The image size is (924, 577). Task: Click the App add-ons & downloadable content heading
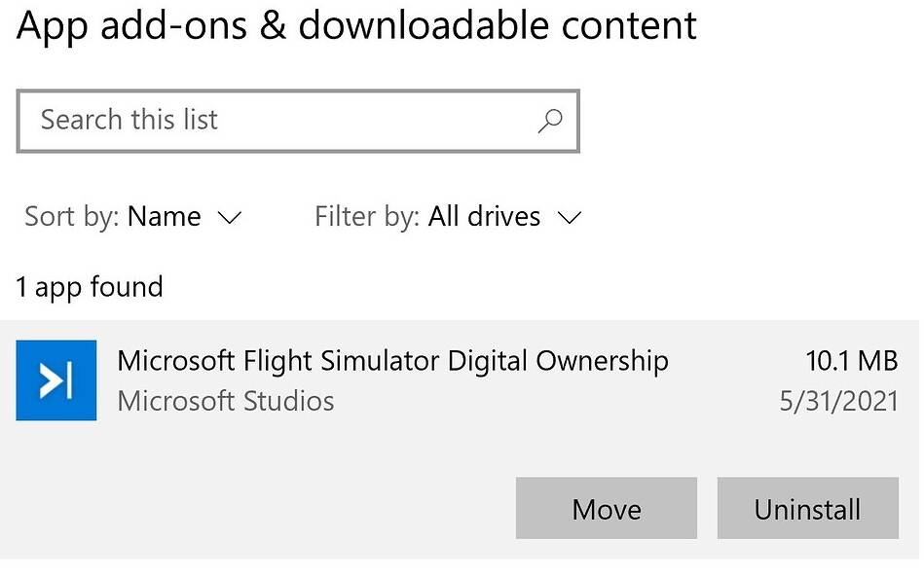(356, 26)
